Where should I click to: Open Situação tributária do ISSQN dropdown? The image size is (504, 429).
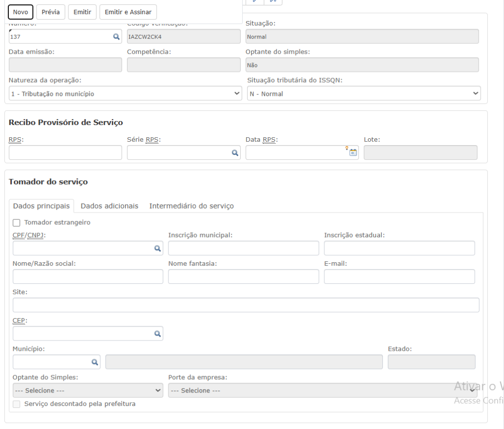point(364,93)
